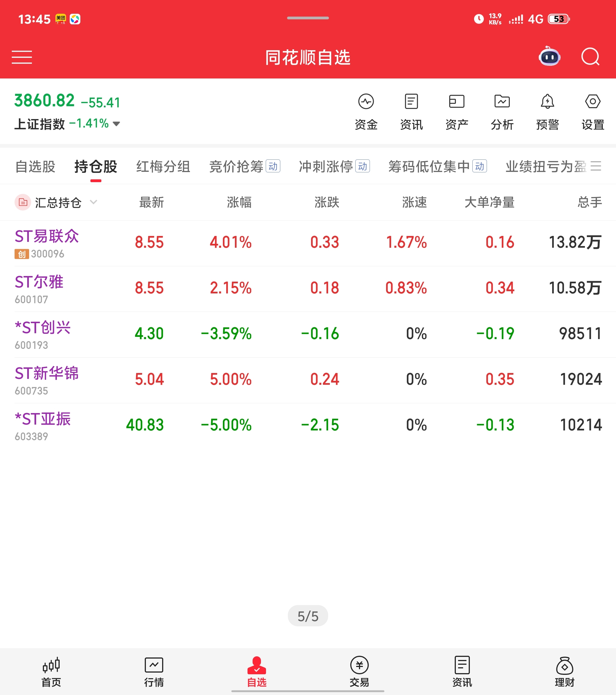Open ST易联众 stock row
The width and height of the screenshot is (616, 695).
[x=47, y=243]
